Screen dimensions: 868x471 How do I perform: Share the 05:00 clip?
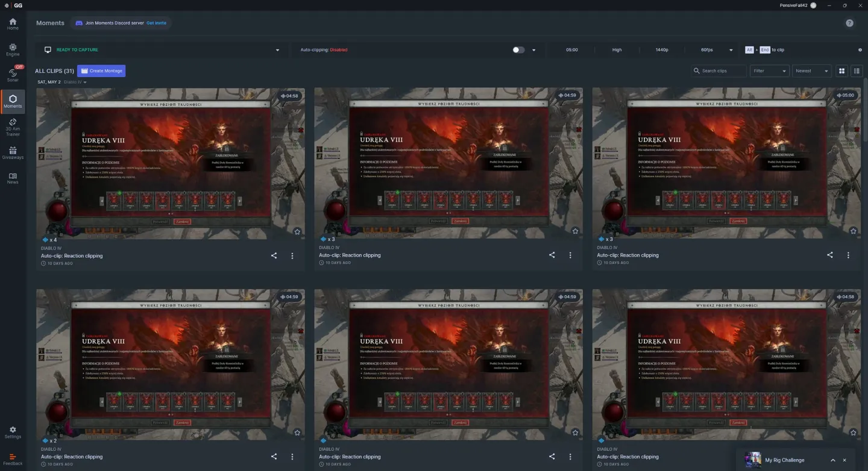point(830,255)
